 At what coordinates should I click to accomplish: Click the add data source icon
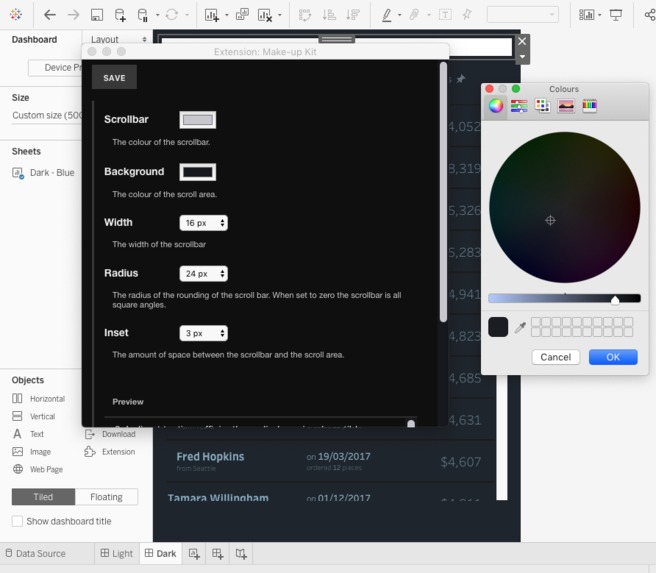click(120, 15)
